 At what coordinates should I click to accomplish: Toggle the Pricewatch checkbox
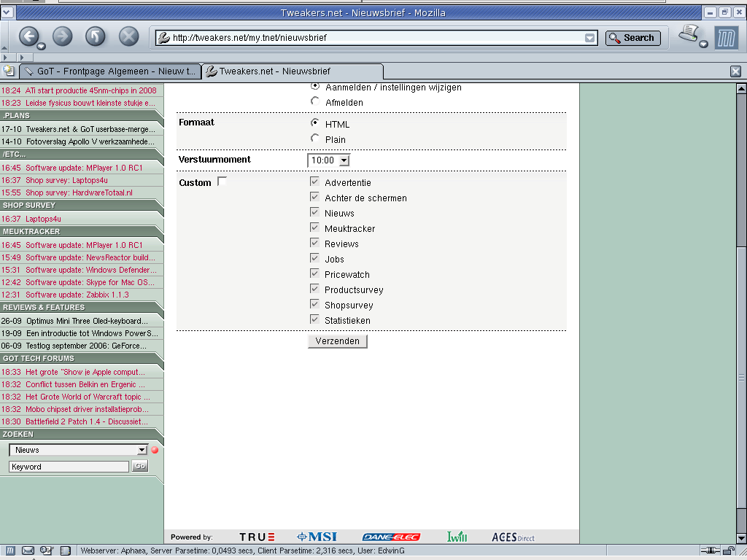(x=314, y=273)
